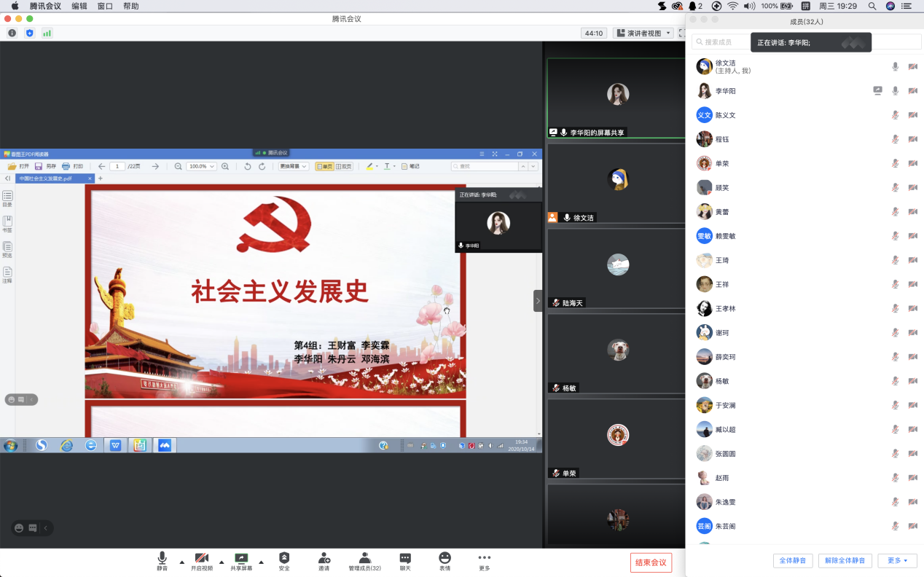Toggle the 静音 microphone mute button
This screenshot has width=924, height=577.
pos(162,558)
